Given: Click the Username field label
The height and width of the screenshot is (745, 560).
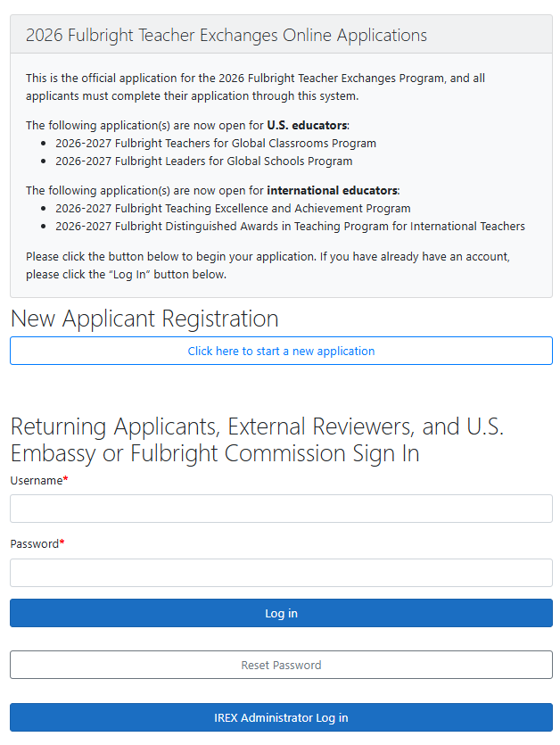Looking at the screenshot, I should pyautogui.click(x=37, y=481).
